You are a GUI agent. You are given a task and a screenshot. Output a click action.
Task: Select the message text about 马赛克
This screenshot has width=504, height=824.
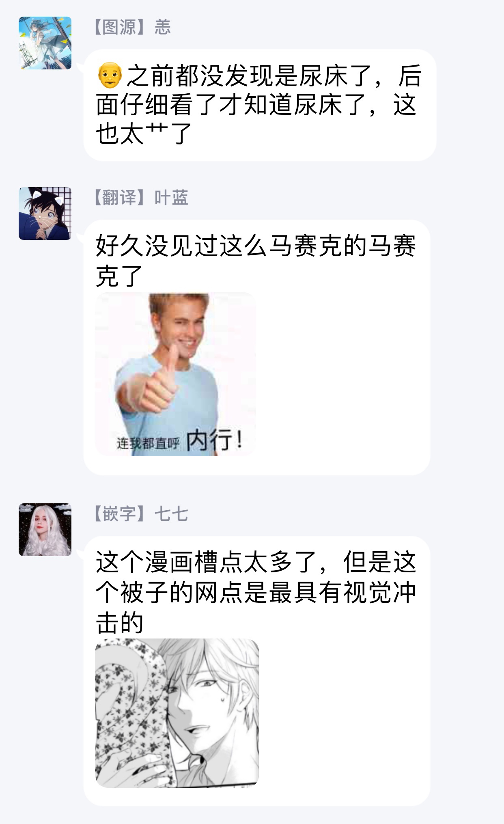click(x=256, y=261)
